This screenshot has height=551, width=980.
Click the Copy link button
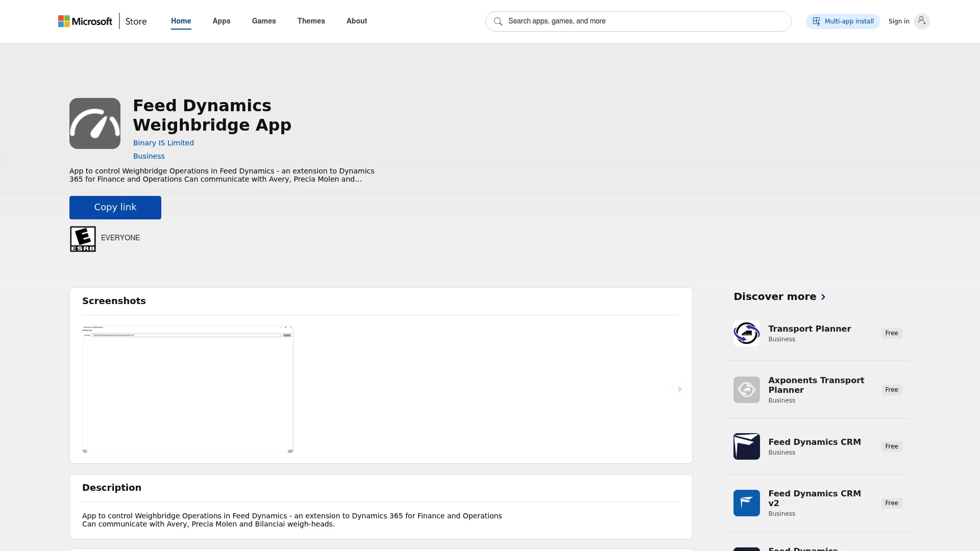[115, 208]
